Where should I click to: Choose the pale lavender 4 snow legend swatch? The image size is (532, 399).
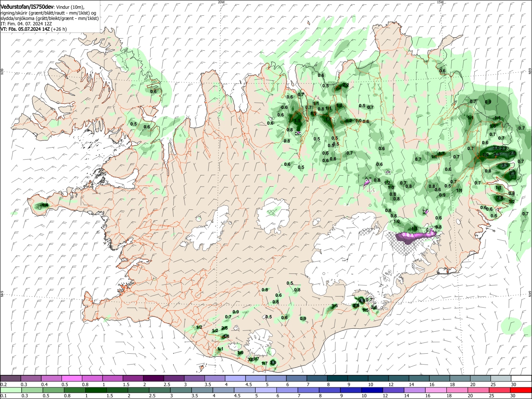coord(235,378)
